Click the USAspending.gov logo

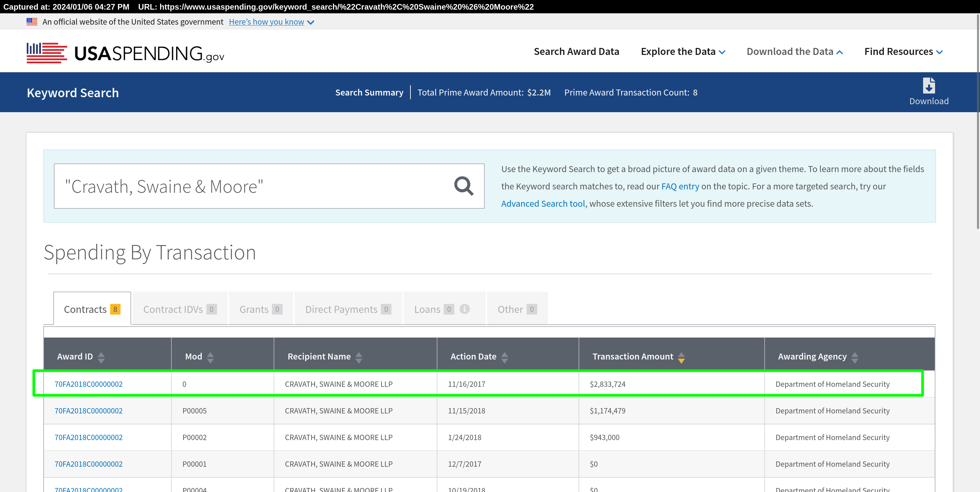(125, 53)
